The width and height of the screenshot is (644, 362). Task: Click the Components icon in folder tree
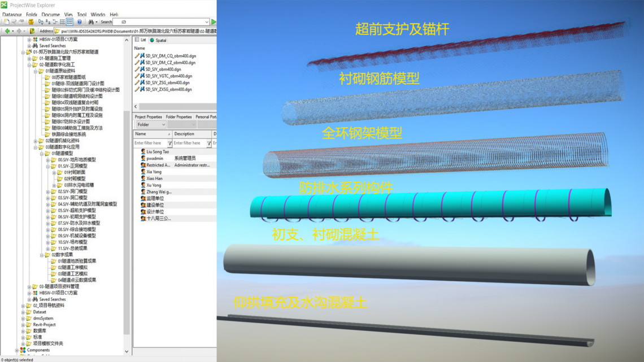point(23,350)
